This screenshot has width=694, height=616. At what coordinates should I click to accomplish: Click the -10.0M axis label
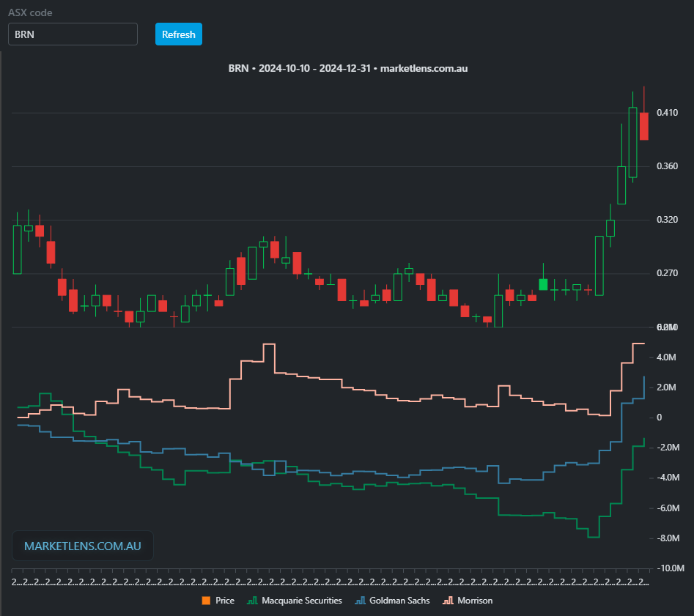click(x=671, y=568)
